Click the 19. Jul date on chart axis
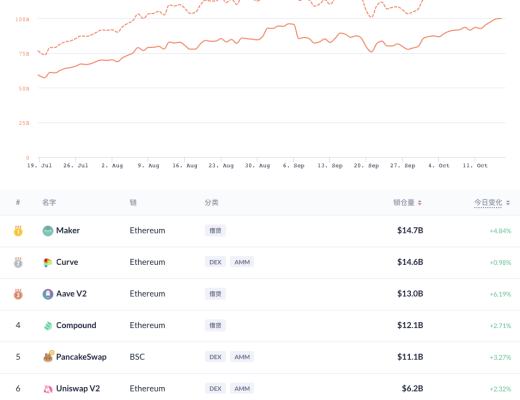The width and height of the screenshot is (520, 400). click(x=39, y=165)
